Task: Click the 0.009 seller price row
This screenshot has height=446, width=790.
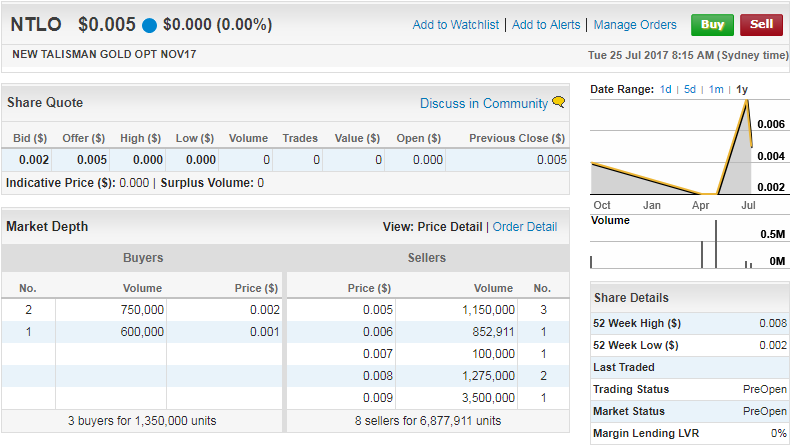Action: [x=428, y=398]
